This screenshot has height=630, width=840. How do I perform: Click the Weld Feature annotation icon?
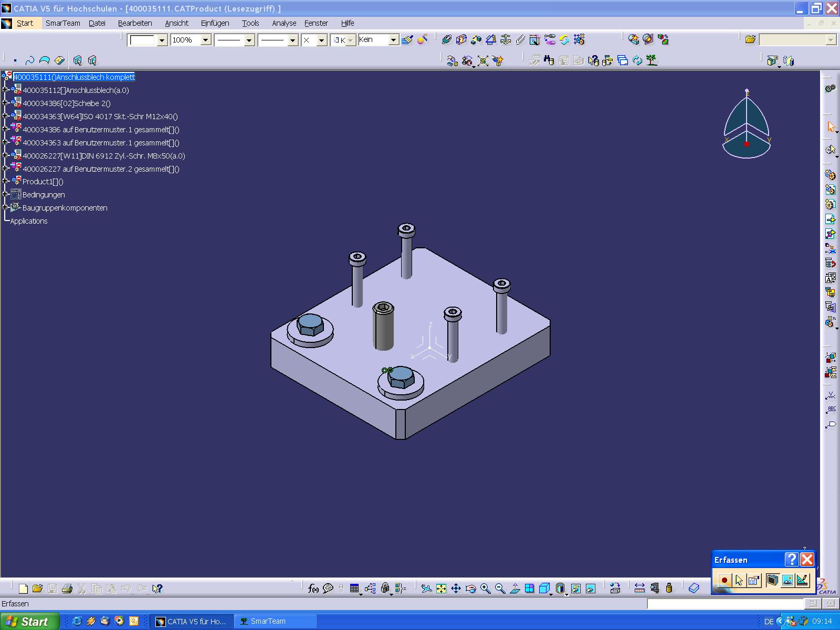[x=831, y=395]
